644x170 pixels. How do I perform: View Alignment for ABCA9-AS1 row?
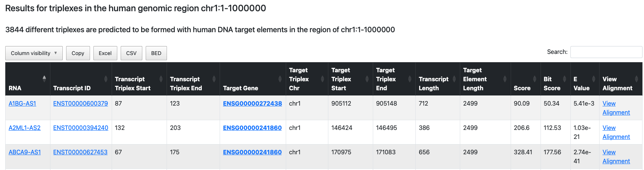coord(616,157)
